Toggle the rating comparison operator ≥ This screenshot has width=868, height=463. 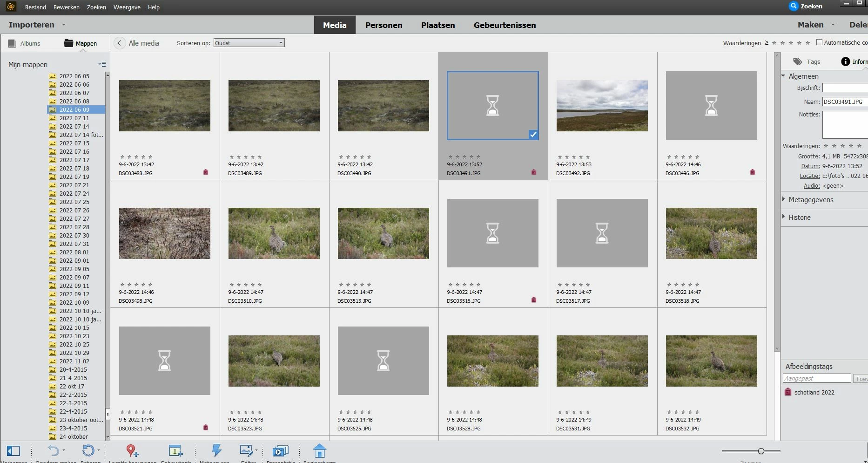[767, 43]
